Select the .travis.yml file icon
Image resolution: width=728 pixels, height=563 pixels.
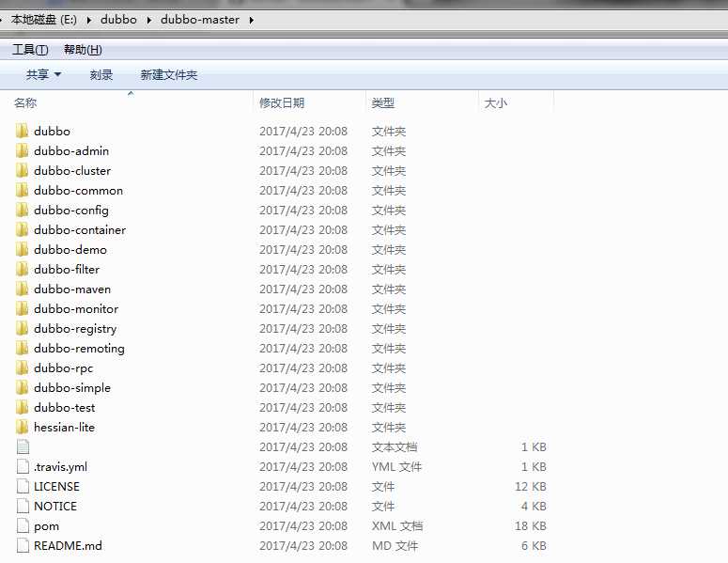coord(23,467)
